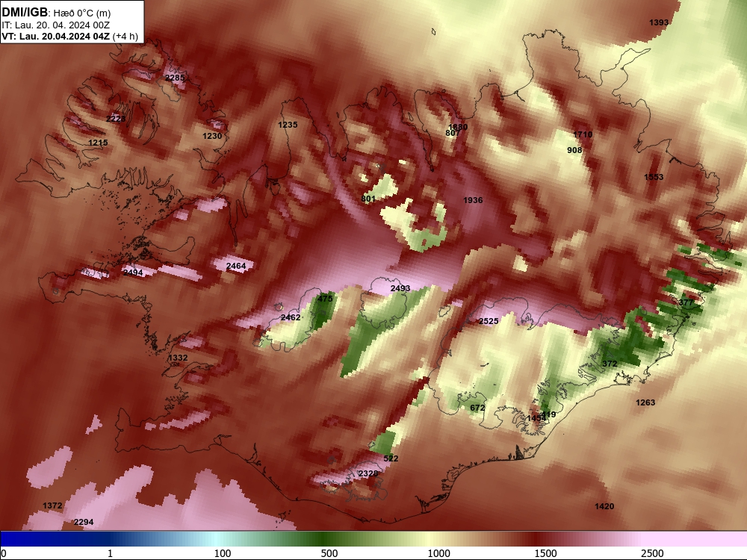This screenshot has height=560, width=747.
Task: Click the 475 height label
Action: 325,299
